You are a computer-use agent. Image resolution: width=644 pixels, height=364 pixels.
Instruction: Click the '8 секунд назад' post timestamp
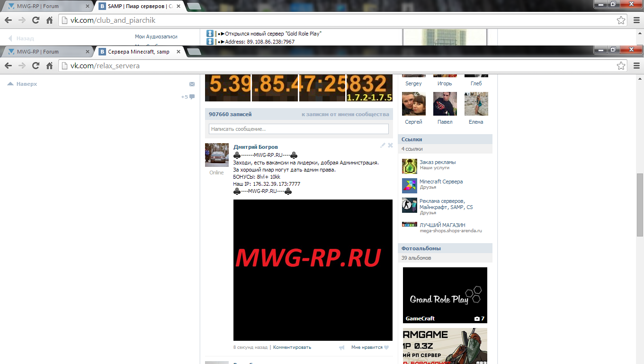(250, 347)
